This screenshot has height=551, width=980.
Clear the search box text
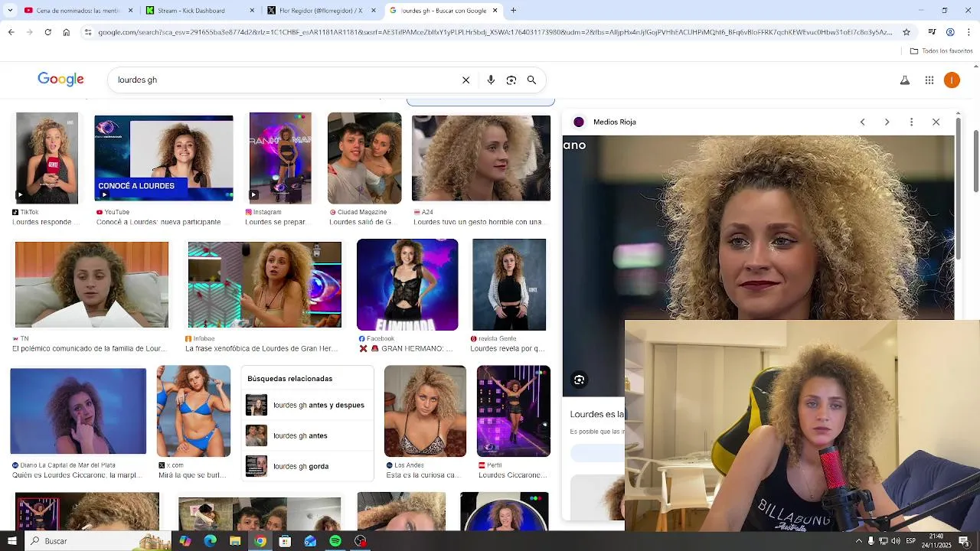pyautogui.click(x=465, y=80)
